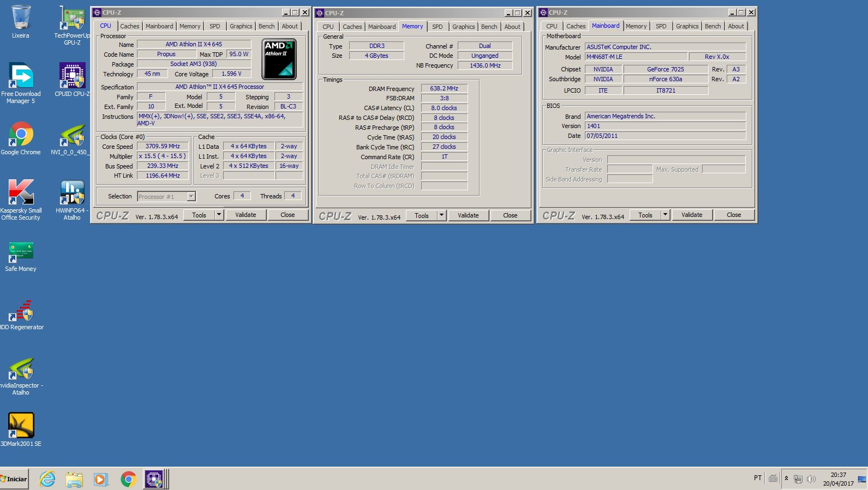
Task: Show hidden system tray icons
Action: pyautogui.click(x=786, y=479)
